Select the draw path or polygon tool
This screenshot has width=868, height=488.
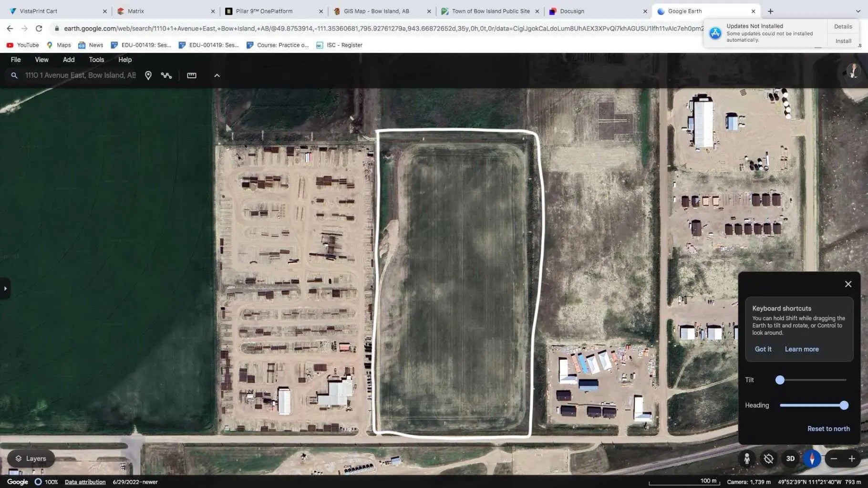(166, 75)
